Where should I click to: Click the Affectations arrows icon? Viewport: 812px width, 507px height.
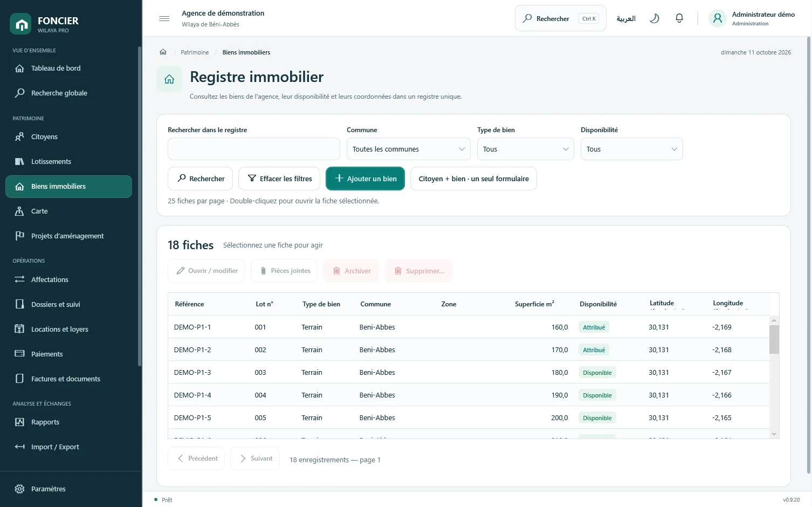19,280
